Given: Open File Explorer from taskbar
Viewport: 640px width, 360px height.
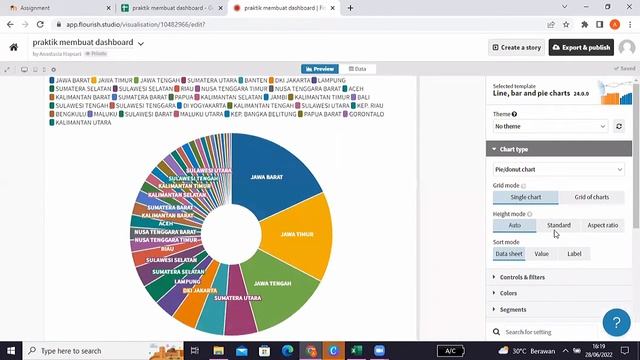Looking at the screenshot, I should point(218,351).
